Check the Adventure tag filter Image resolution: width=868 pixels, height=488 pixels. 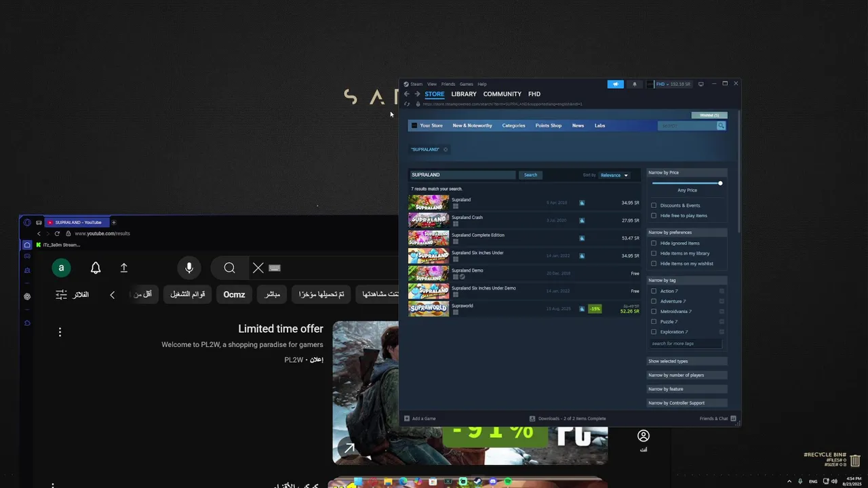(x=654, y=302)
